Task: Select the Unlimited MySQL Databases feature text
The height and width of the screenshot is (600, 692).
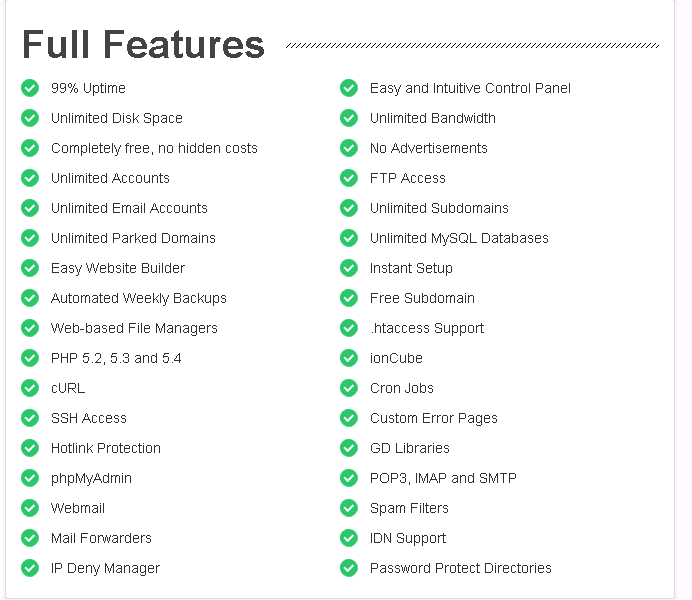Action: (459, 238)
